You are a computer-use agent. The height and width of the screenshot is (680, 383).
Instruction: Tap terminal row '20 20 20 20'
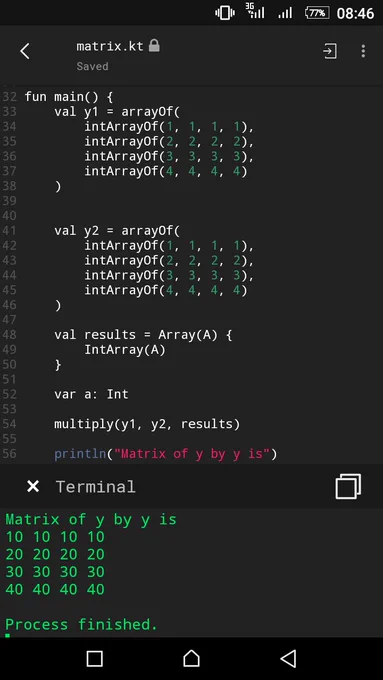[55, 554]
